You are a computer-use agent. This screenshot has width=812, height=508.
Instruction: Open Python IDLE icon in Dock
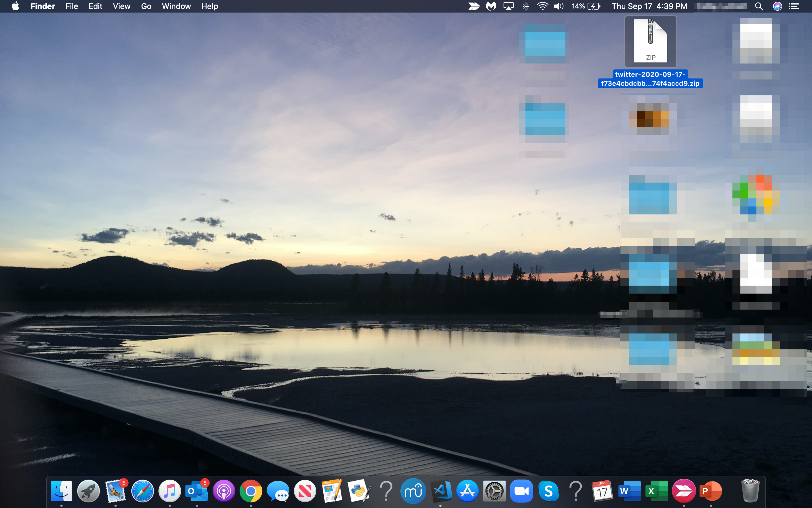(359, 491)
